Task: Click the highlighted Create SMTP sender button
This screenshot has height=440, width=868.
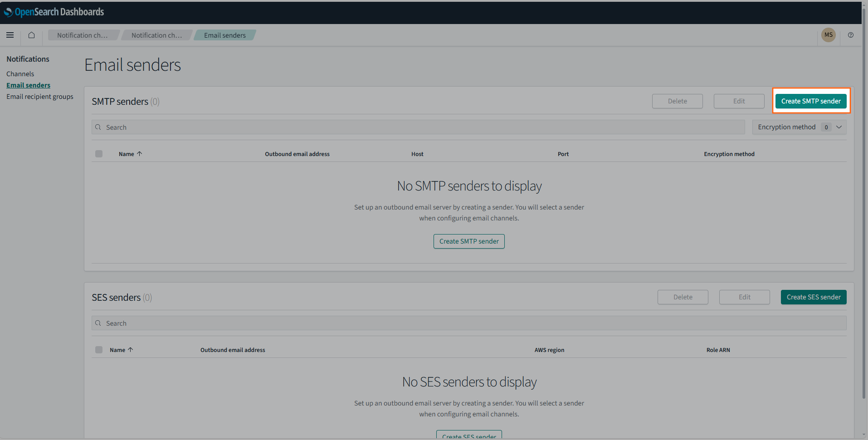Action: point(810,101)
